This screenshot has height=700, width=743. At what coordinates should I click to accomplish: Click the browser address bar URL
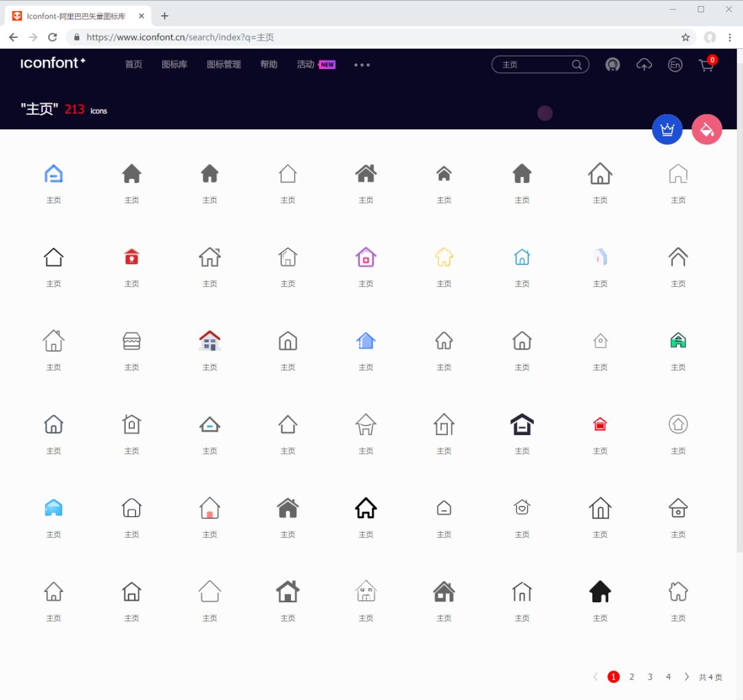pos(180,37)
